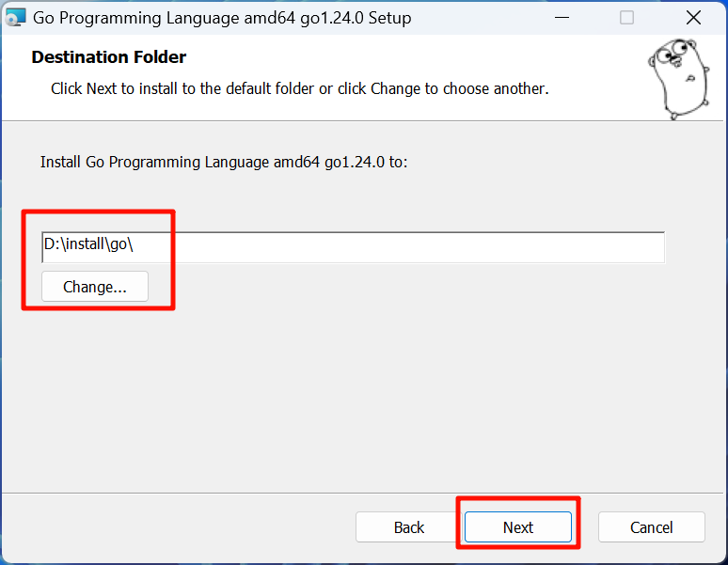The width and height of the screenshot is (728, 565).
Task: Click the 'Install Go Programming Language amd64 go1.24.0 to:' label
Action: (224, 162)
